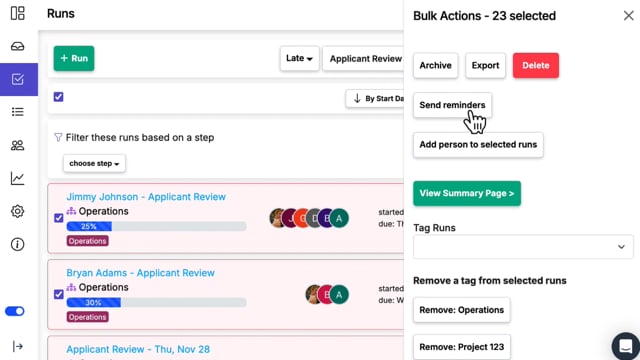
Task: Open the Applicant Review filter dropdown
Action: click(x=363, y=58)
